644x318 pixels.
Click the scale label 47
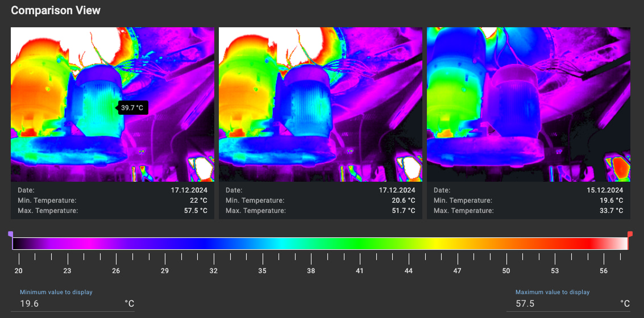(457, 271)
